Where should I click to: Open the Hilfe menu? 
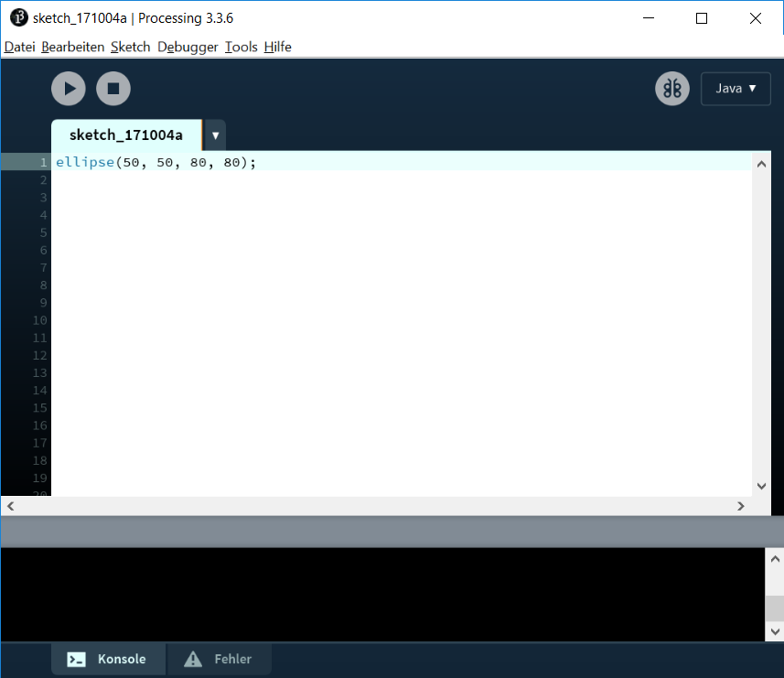[277, 47]
